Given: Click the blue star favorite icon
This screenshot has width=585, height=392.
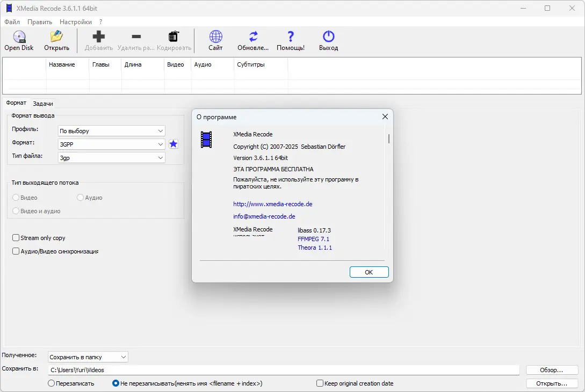Looking at the screenshot, I should pos(174,144).
